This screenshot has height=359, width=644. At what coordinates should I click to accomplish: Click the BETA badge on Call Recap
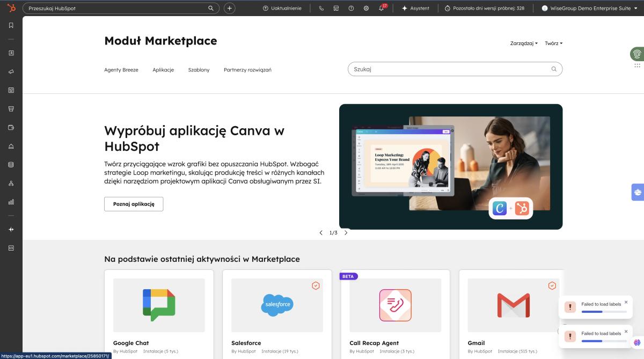point(348,276)
